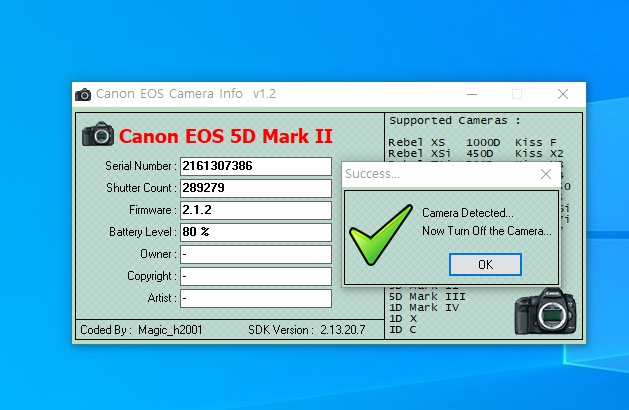
Task: Click 'Rebel XSi' in the supported list
Action: [419, 153]
